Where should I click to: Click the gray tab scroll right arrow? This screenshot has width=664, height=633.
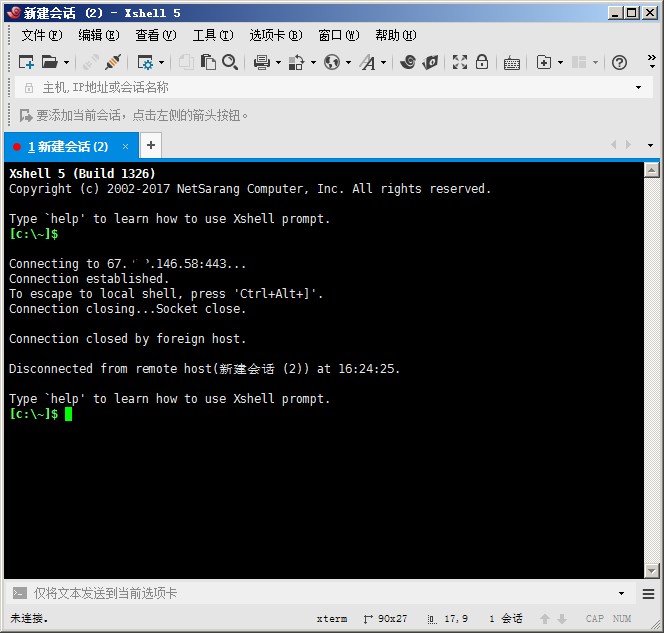tap(628, 145)
